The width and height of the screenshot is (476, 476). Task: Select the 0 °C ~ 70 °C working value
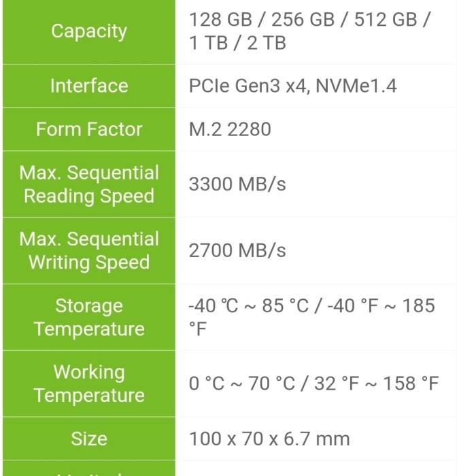[x=241, y=384]
